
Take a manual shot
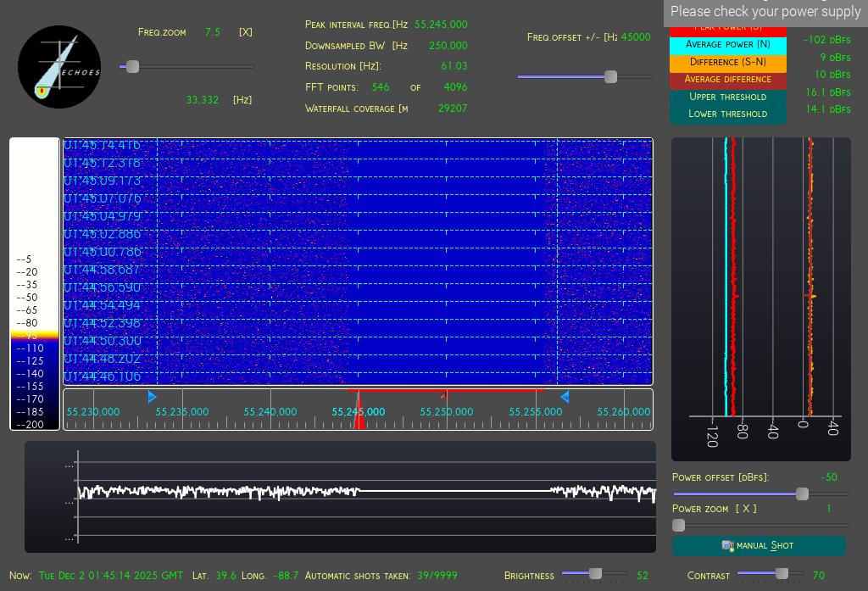tap(759, 546)
